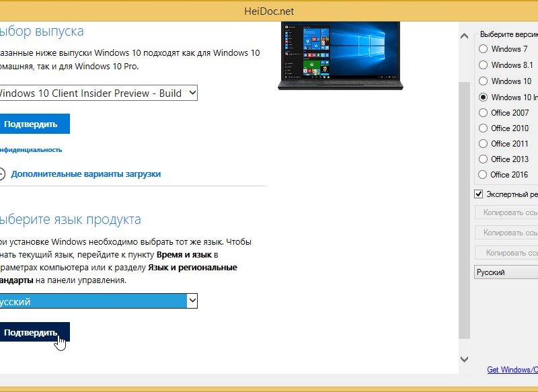Click Подтвердить under the edition selector
The image size is (538, 392).
[35, 124]
